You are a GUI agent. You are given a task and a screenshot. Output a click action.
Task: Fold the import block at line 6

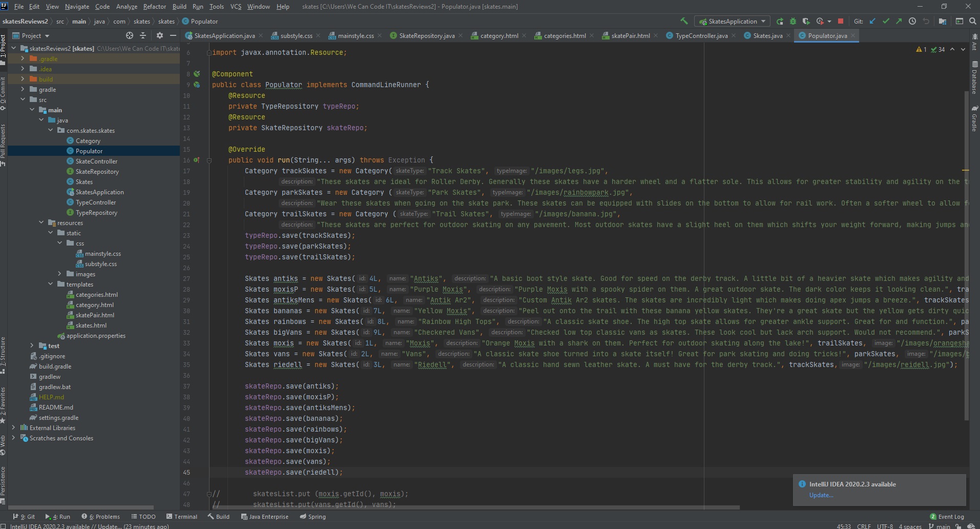point(209,52)
